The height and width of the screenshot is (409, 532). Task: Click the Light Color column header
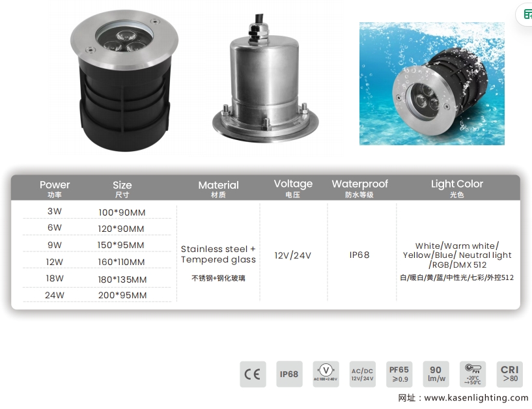tap(457, 188)
